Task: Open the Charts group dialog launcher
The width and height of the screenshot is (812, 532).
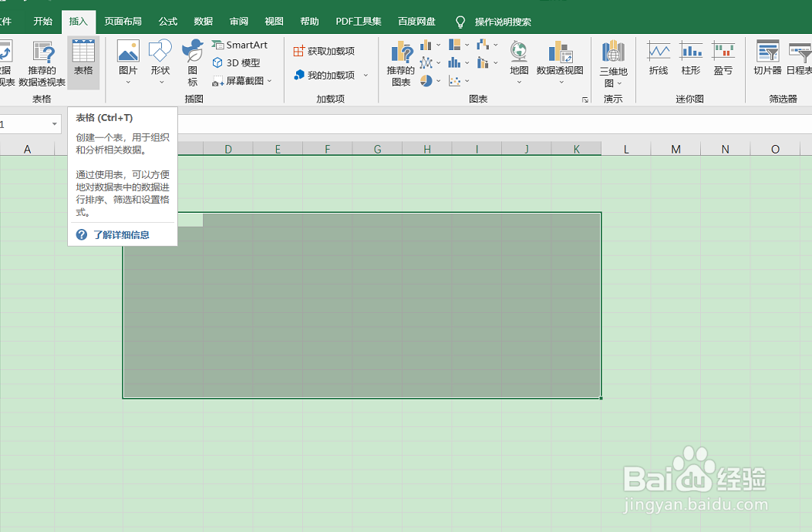Action: pos(585,99)
